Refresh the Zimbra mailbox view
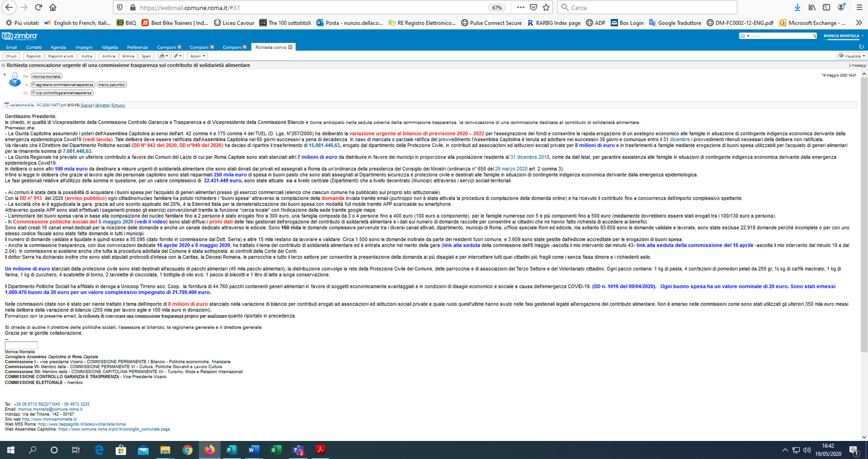Viewport: 868px width, 459px height. click(x=861, y=47)
